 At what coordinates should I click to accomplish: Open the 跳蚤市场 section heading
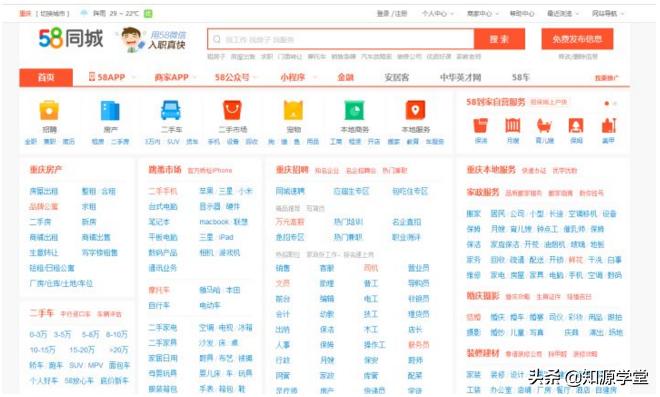point(165,170)
